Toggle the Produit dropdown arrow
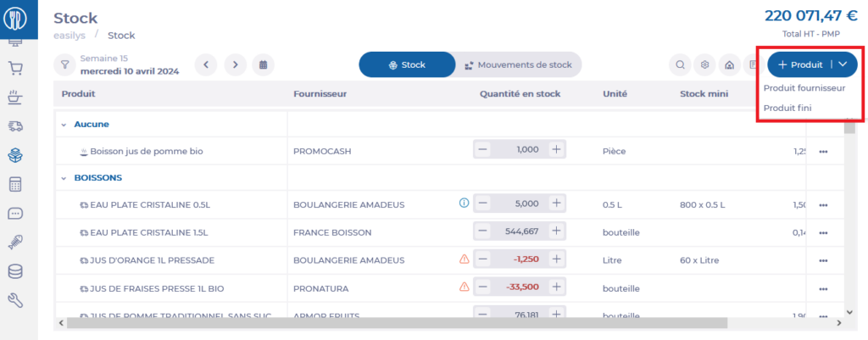Viewport: 868px width, 340px height. 843,64
